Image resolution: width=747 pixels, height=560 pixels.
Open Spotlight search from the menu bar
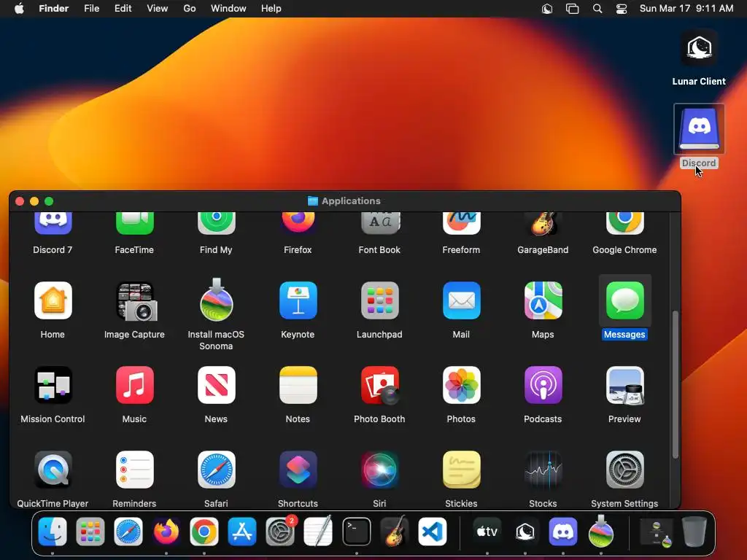[597, 9]
